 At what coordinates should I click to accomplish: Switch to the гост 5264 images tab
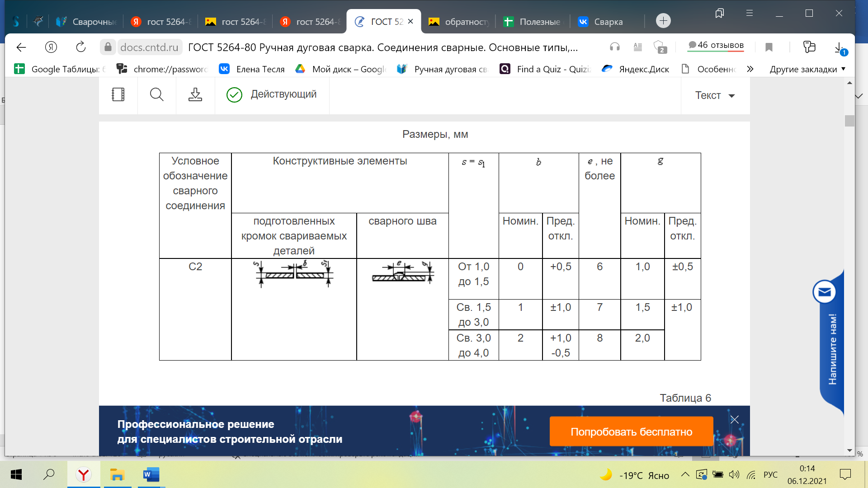pos(235,22)
